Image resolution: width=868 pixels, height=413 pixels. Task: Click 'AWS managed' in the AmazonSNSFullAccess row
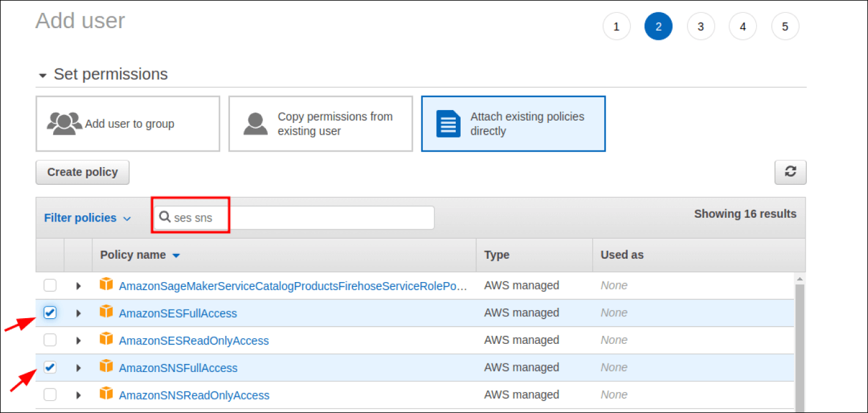click(x=522, y=367)
